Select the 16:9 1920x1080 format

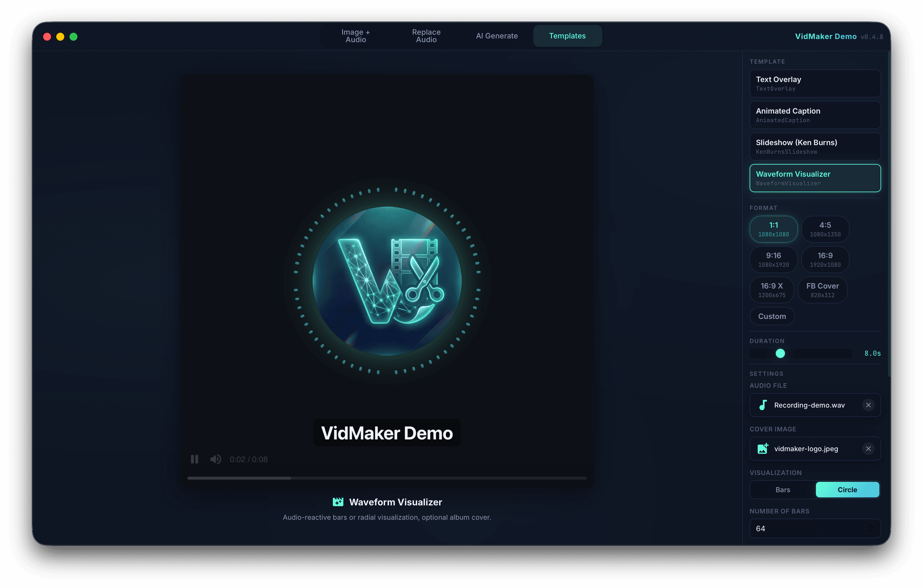coord(825,259)
